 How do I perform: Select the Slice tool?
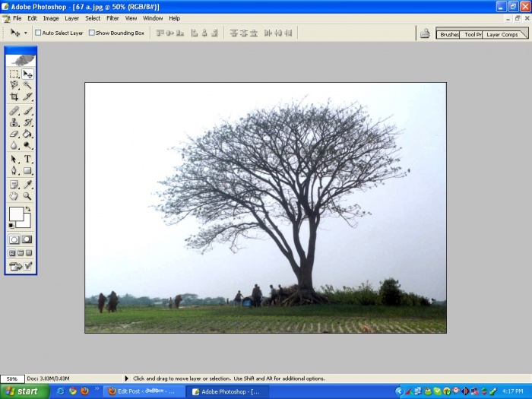click(27, 97)
